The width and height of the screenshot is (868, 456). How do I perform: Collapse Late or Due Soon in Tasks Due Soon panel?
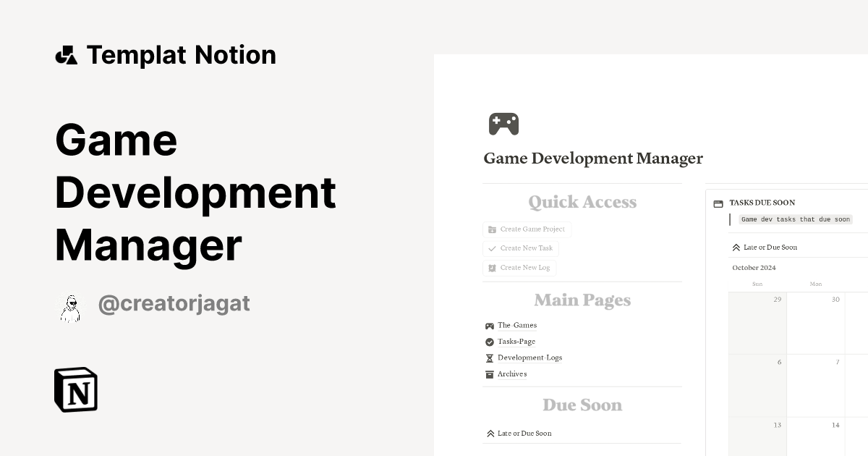(736, 246)
